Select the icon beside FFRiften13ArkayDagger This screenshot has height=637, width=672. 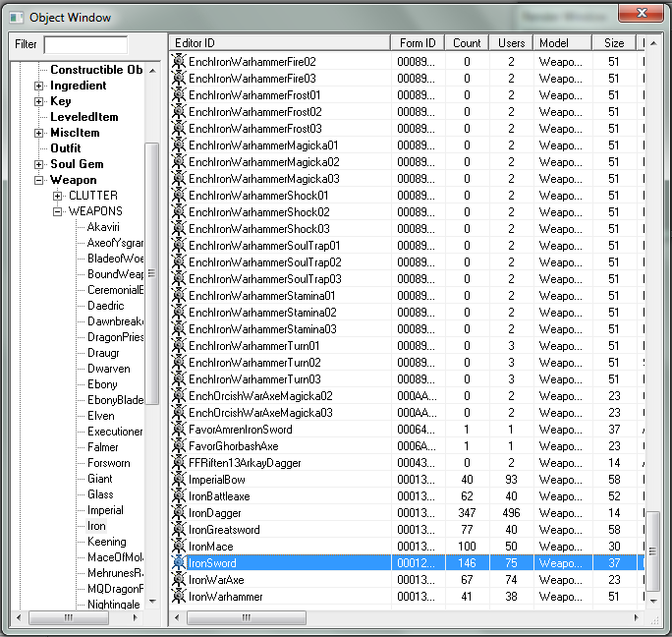point(178,463)
